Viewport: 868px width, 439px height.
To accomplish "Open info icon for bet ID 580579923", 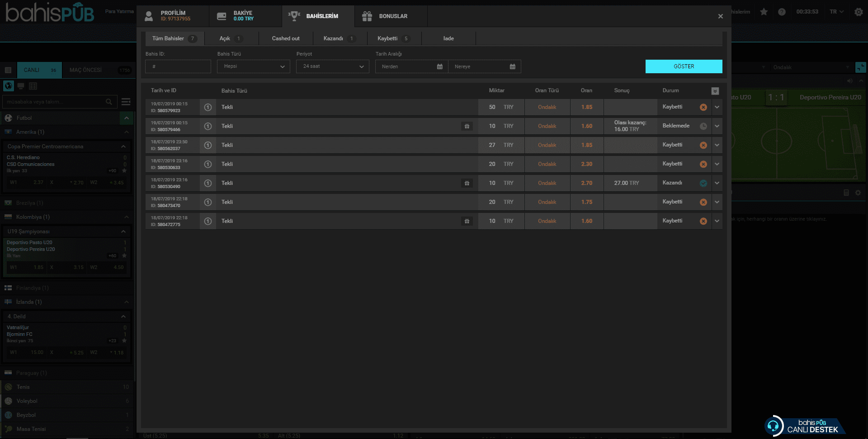I will [208, 107].
